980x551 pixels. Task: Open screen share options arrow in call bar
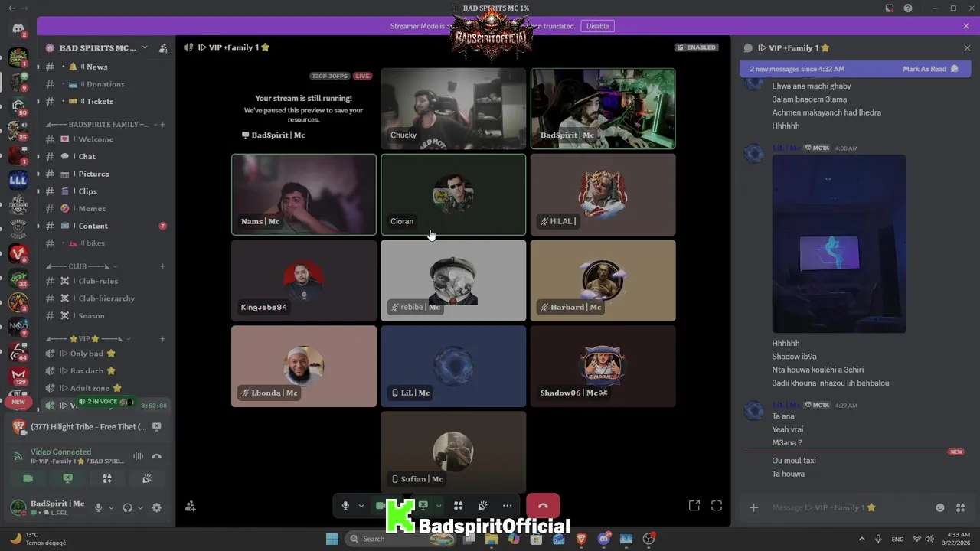coord(439,506)
